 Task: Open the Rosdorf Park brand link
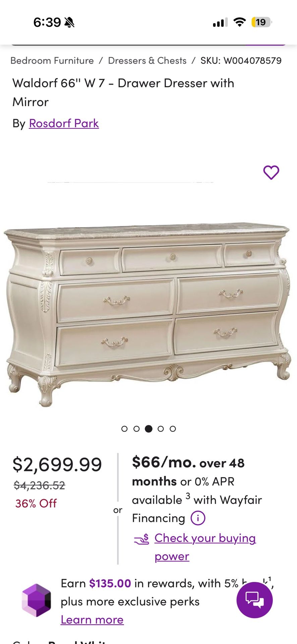coord(64,123)
